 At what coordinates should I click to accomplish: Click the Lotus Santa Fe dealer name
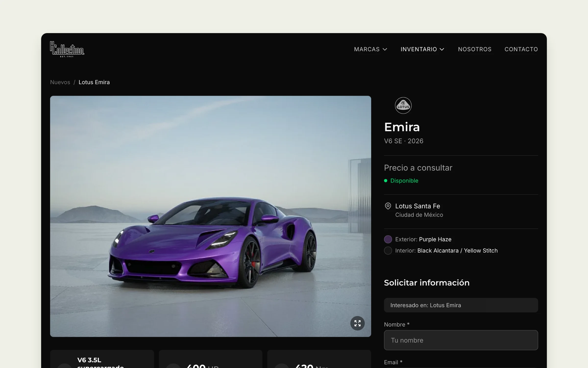click(x=417, y=206)
